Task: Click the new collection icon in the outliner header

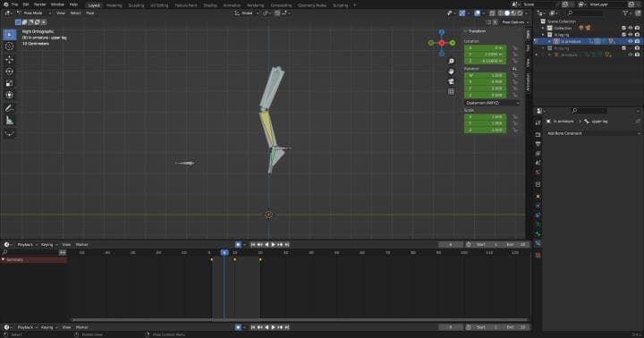Action: pyautogui.click(x=637, y=13)
